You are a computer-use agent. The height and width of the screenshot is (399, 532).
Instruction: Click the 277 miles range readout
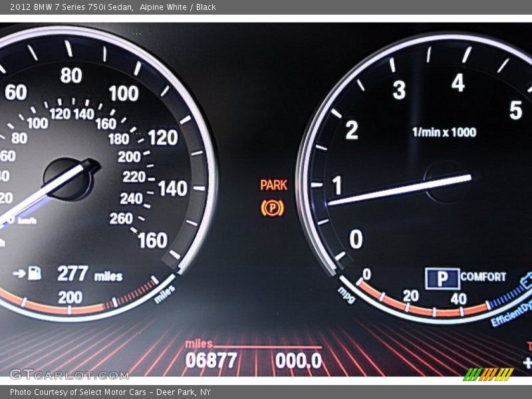coord(89,274)
